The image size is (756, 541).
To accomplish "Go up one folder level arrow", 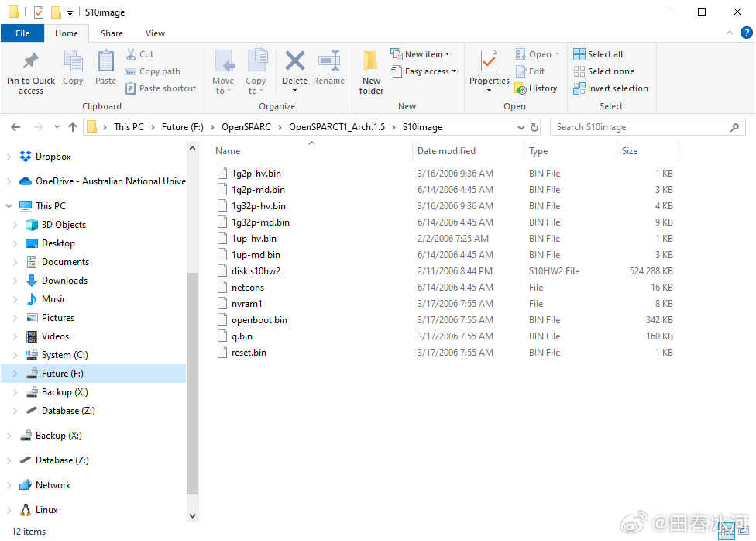I will [73, 127].
